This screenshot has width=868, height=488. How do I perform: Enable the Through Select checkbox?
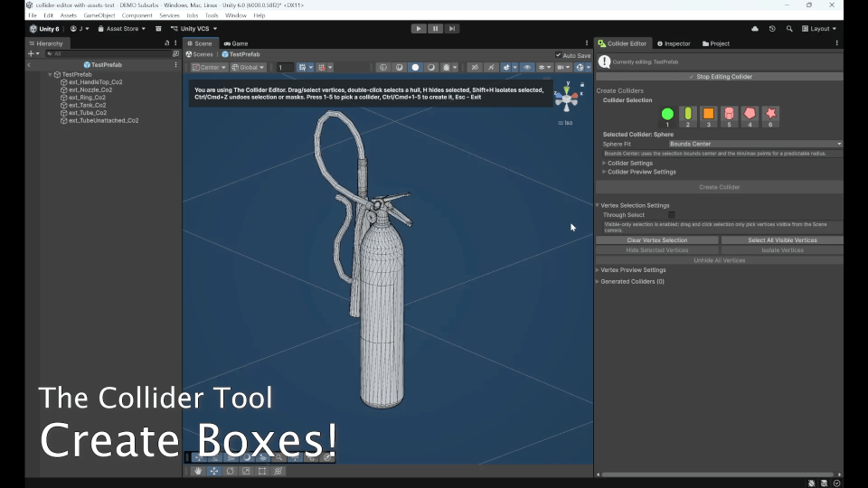[671, 215]
